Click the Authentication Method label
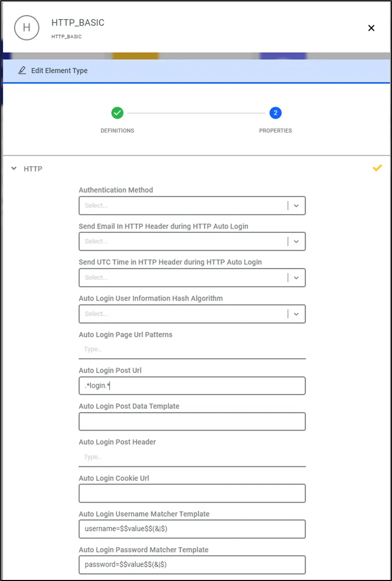392x581 pixels. click(x=116, y=190)
